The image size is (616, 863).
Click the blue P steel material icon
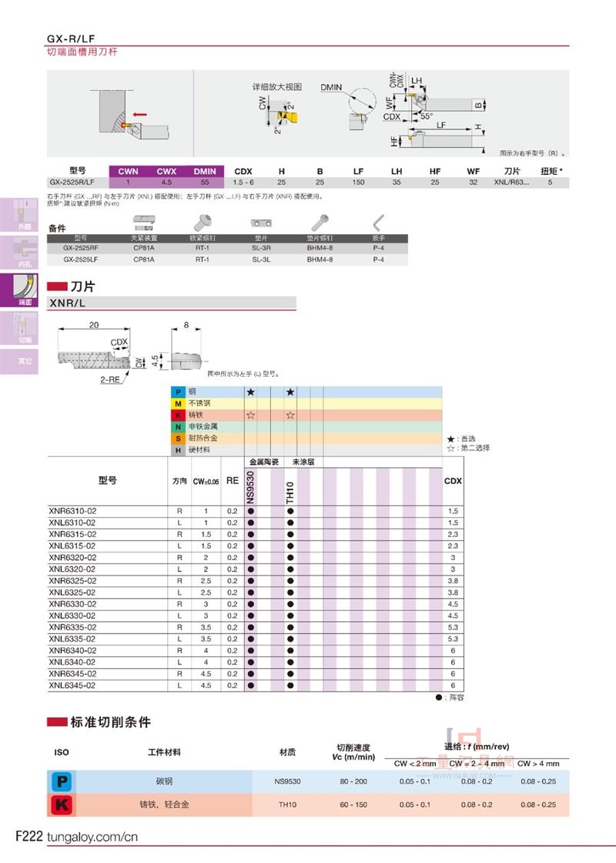178,392
